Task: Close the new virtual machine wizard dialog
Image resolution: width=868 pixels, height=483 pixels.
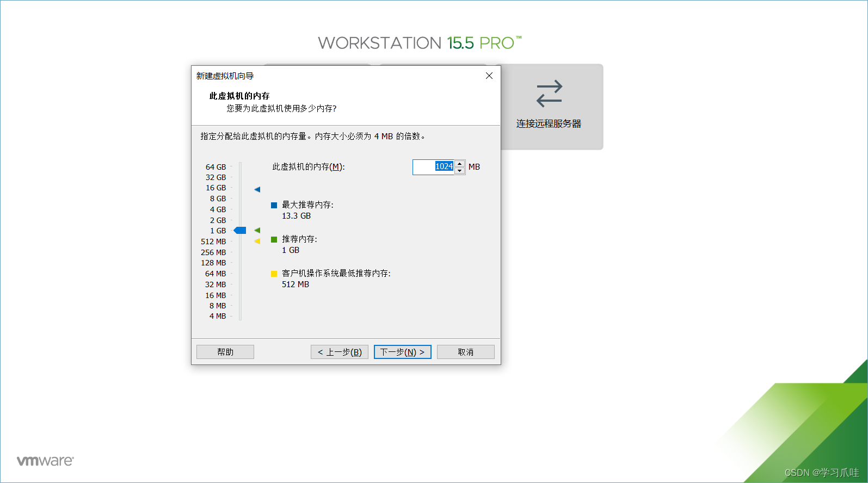Action: [x=489, y=76]
